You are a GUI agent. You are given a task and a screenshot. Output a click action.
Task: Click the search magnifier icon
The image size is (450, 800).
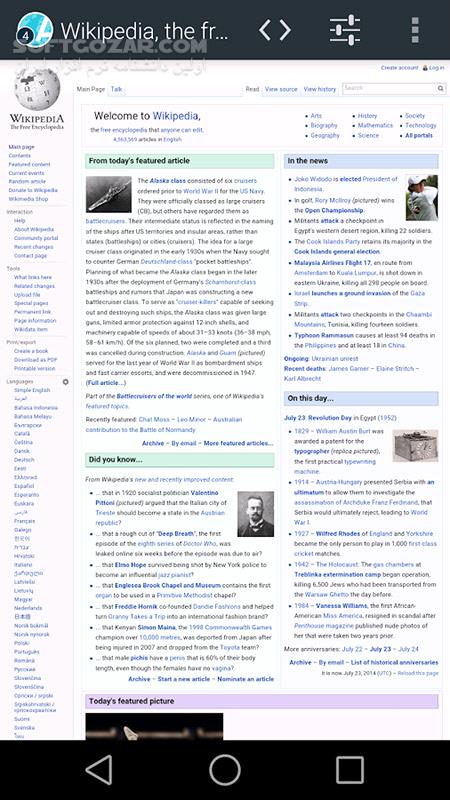[x=440, y=89]
